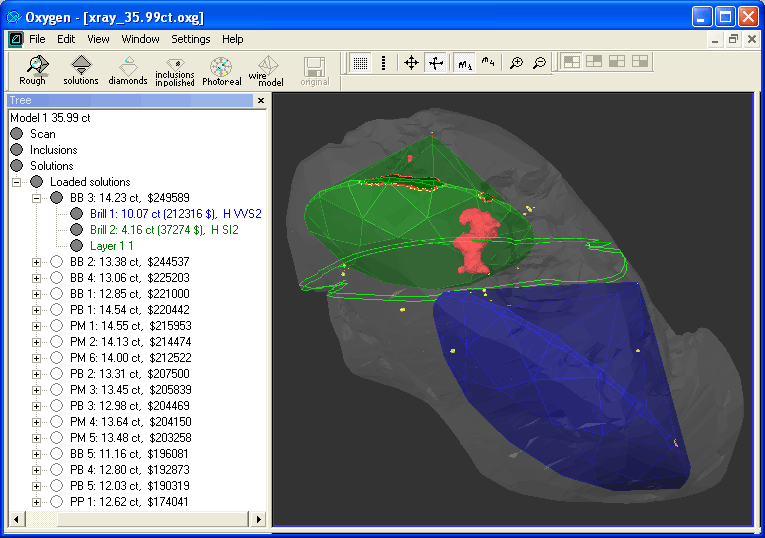Select Brill 1: 10.07 ct tree entry
Viewport: 765px width, 538px height.
pos(176,214)
